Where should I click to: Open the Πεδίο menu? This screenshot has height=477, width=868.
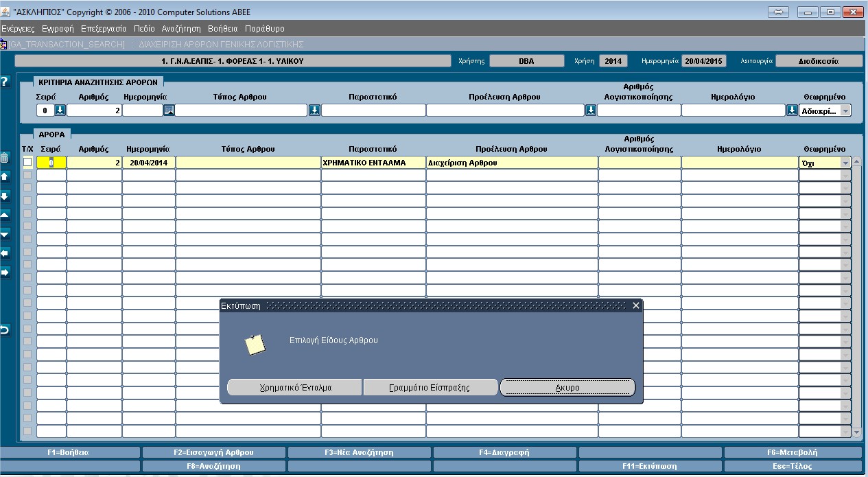[144, 29]
